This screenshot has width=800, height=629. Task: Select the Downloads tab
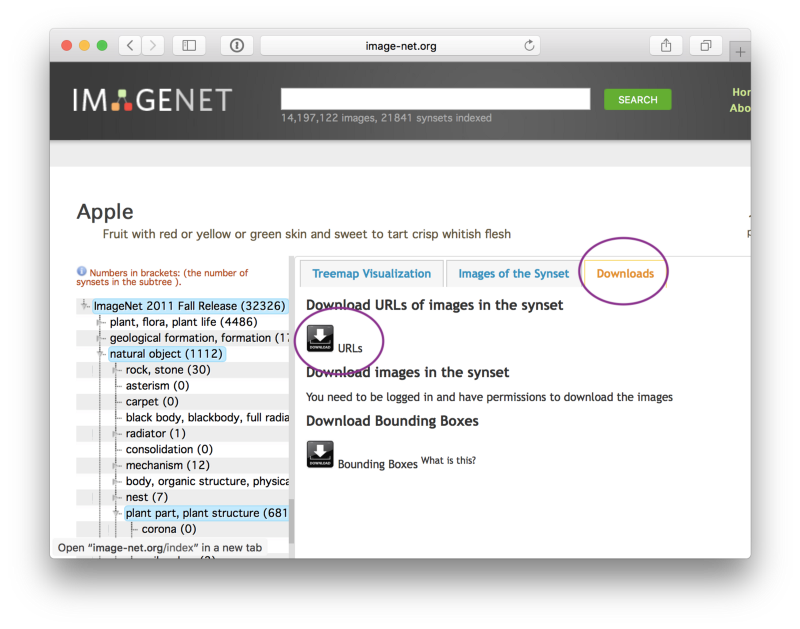click(x=625, y=273)
